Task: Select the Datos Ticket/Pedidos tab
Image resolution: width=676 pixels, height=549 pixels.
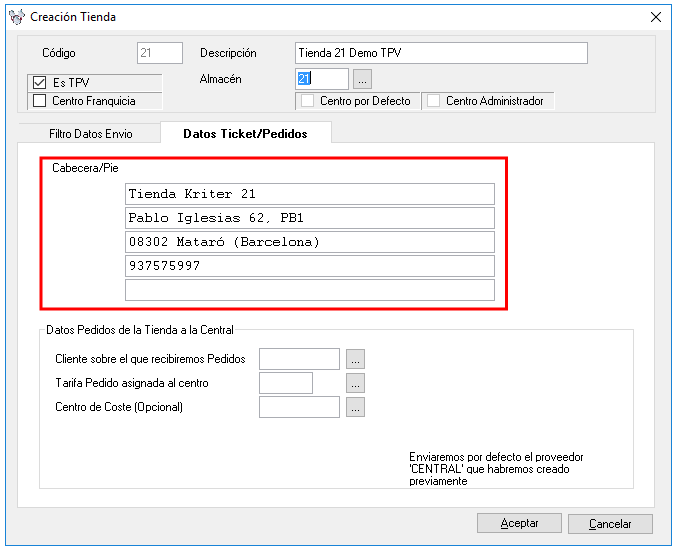Action: [245, 133]
